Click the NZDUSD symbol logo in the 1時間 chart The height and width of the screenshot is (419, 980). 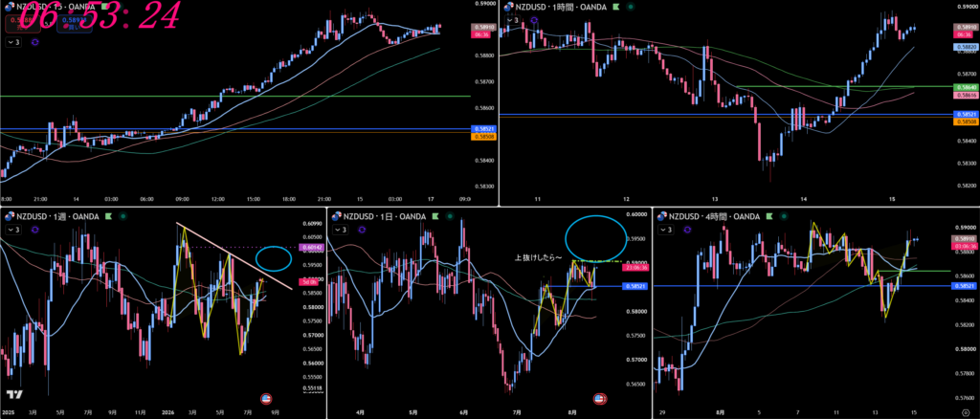507,7
